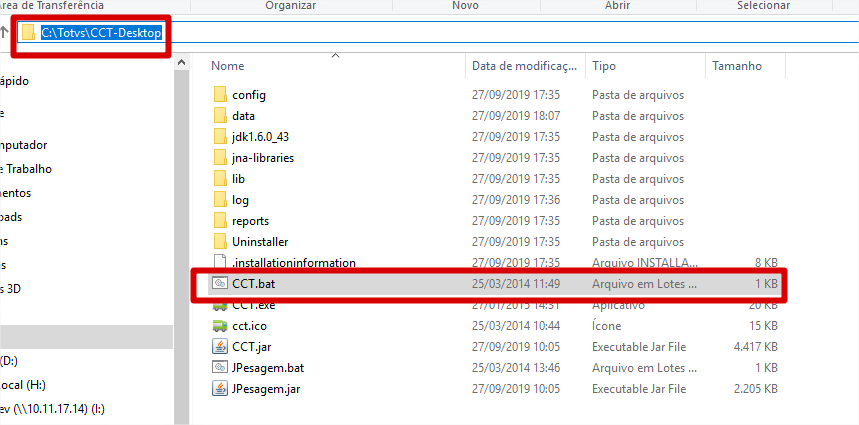The image size is (859, 425).
Task: Click the lib folder icon
Action: 220,179
